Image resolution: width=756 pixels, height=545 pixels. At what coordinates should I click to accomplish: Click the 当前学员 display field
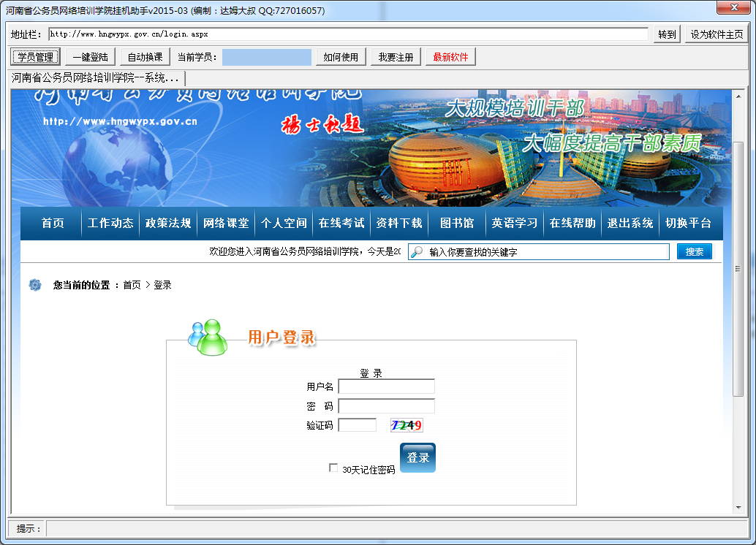pyautogui.click(x=267, y=57)
